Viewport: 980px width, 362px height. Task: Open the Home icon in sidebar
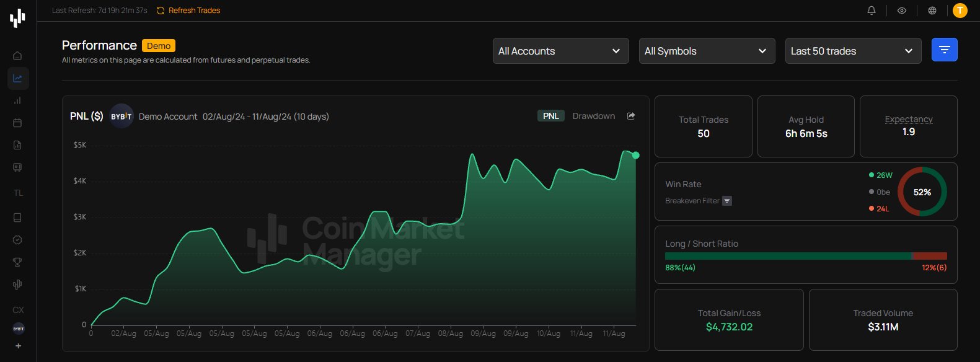(17, 56)
